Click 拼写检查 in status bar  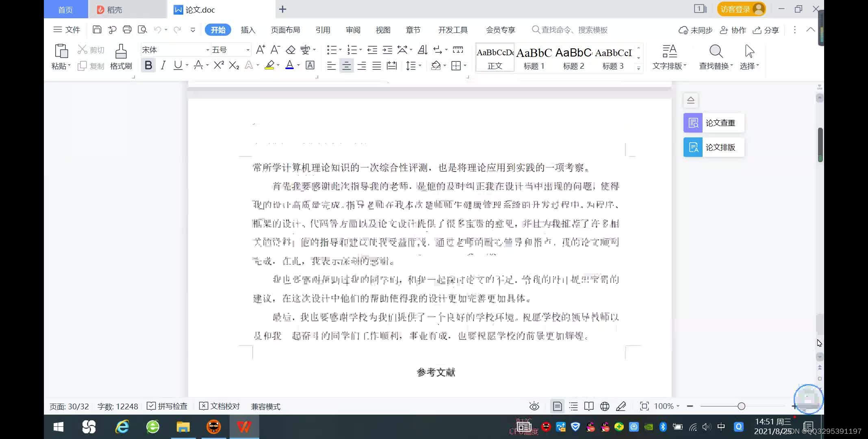[x=167, y=406]
